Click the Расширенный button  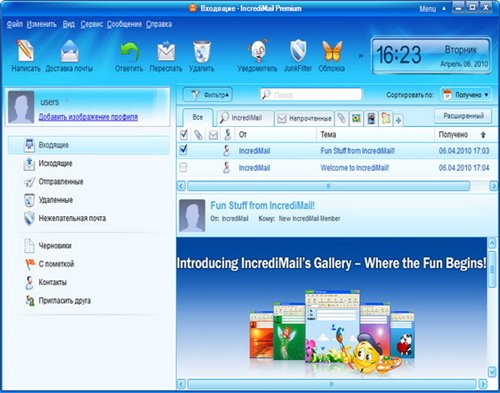click(463, 116)
